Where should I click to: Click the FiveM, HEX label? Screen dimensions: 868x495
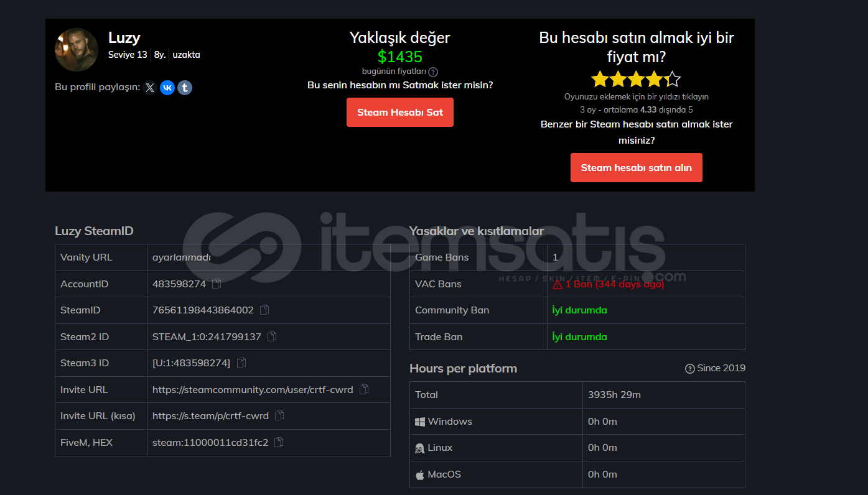[86, 442]
